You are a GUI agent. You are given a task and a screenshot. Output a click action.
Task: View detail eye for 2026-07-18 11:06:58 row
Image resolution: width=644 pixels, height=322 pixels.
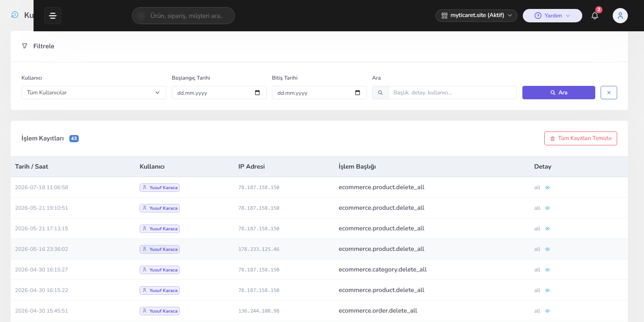(x=547, y=187)
